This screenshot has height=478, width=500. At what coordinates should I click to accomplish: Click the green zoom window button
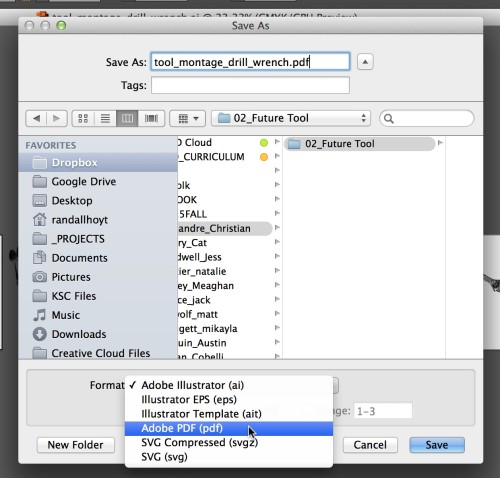[61, 25]
